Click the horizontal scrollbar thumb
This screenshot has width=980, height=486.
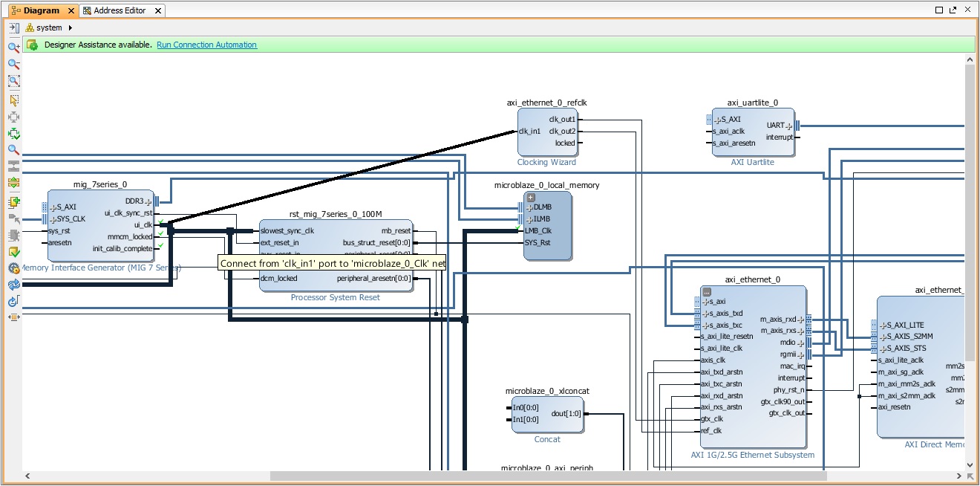coord(548,476)
